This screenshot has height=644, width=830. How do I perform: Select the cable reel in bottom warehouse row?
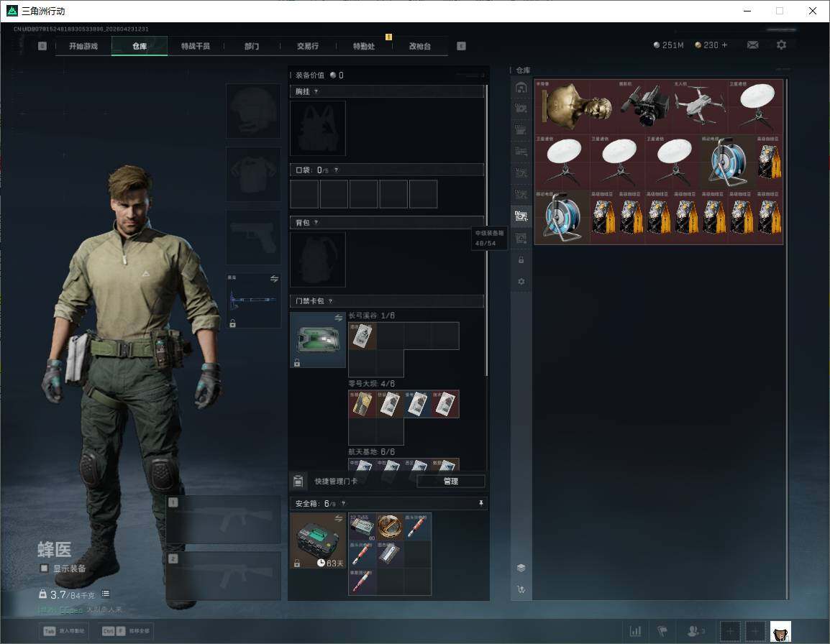coord(562,217)
